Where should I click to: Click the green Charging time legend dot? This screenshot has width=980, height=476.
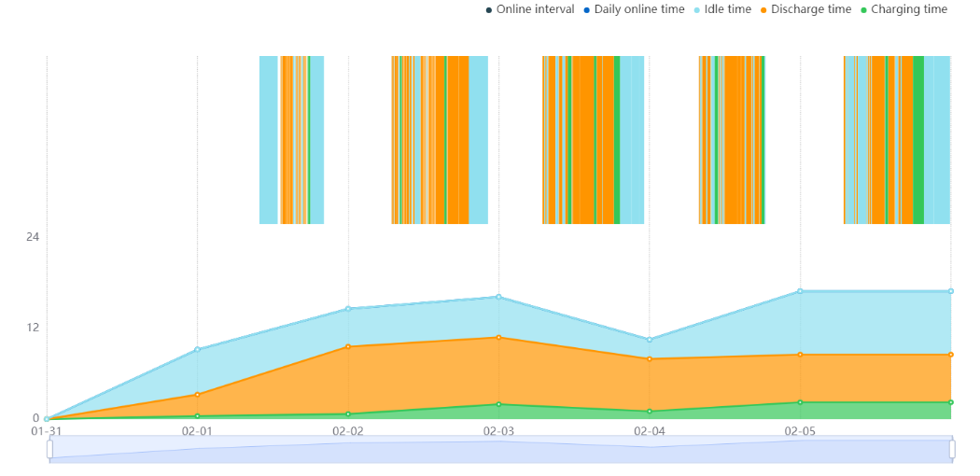[863, 10]
